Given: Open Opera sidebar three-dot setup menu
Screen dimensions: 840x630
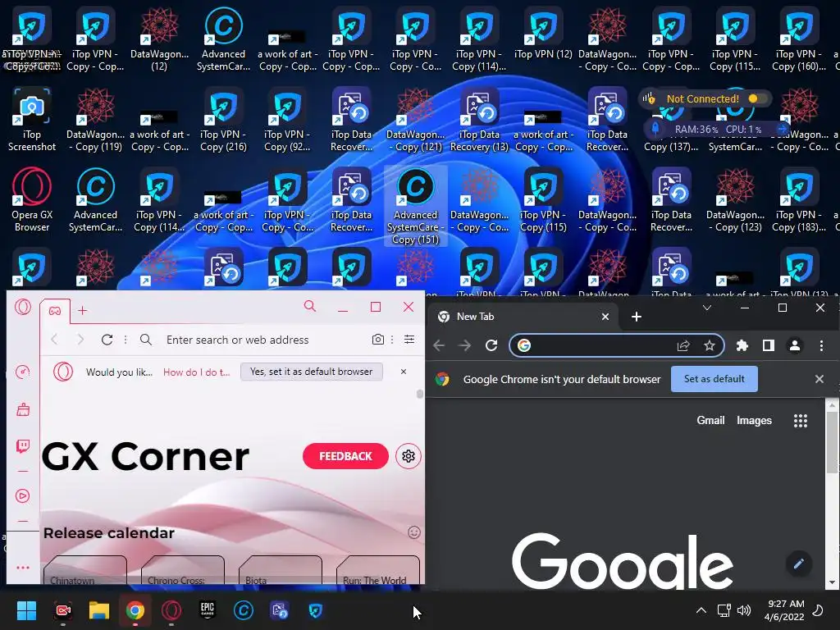Looking at the screenshot, I should click(x=22, y=568).
